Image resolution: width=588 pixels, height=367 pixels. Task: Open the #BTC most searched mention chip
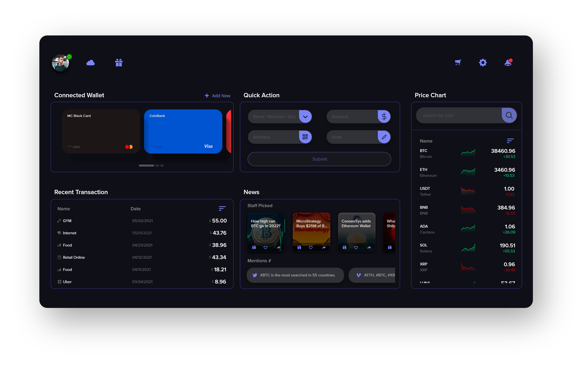[295, 275]
